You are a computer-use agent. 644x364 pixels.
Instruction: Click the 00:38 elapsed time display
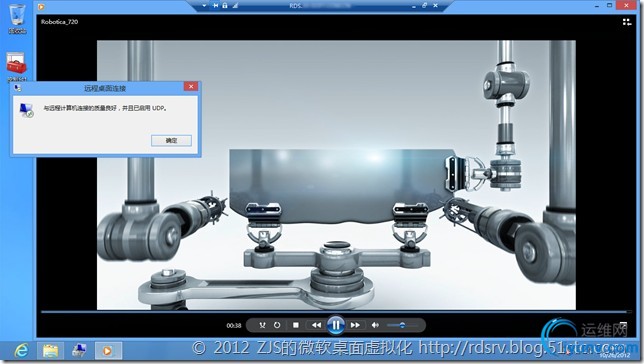pos(234,325)
